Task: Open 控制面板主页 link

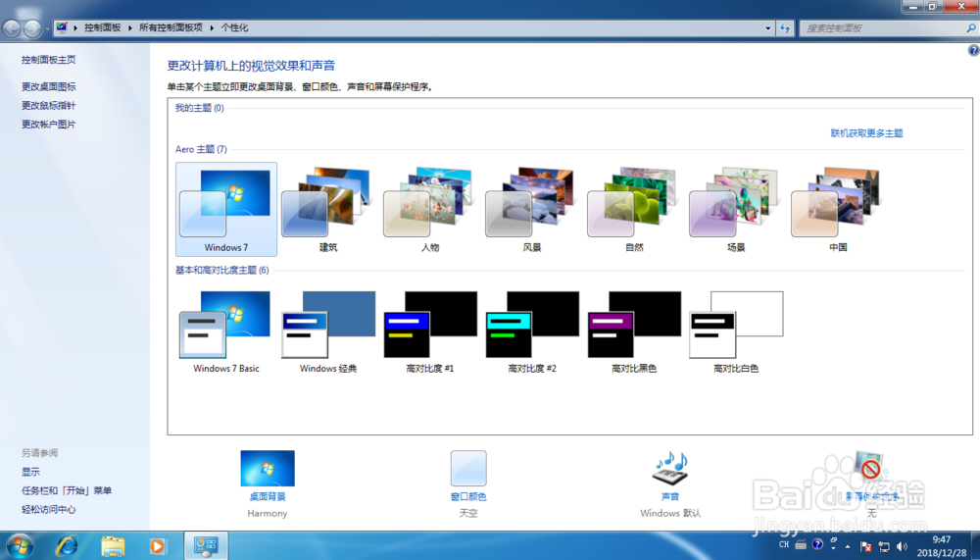Action: 49,60
